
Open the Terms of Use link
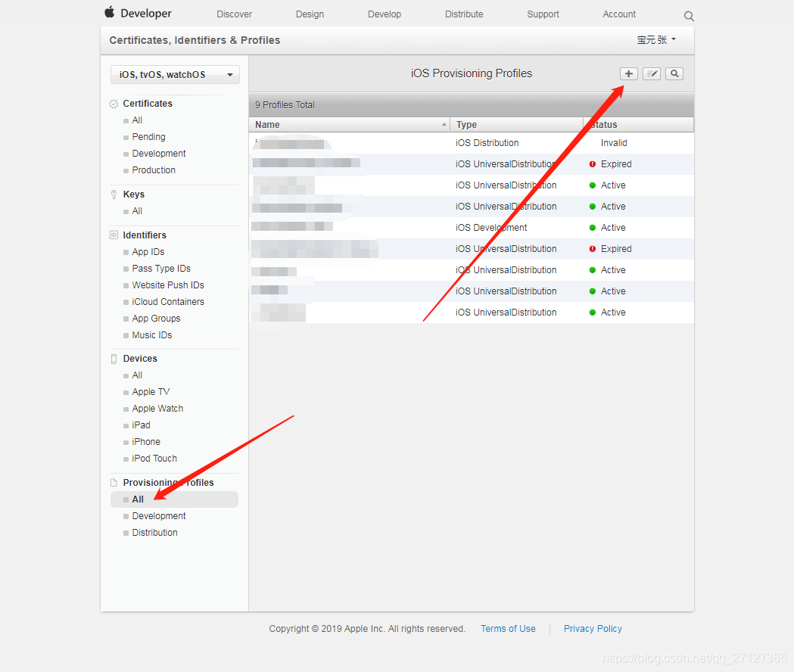pos(508,628)
